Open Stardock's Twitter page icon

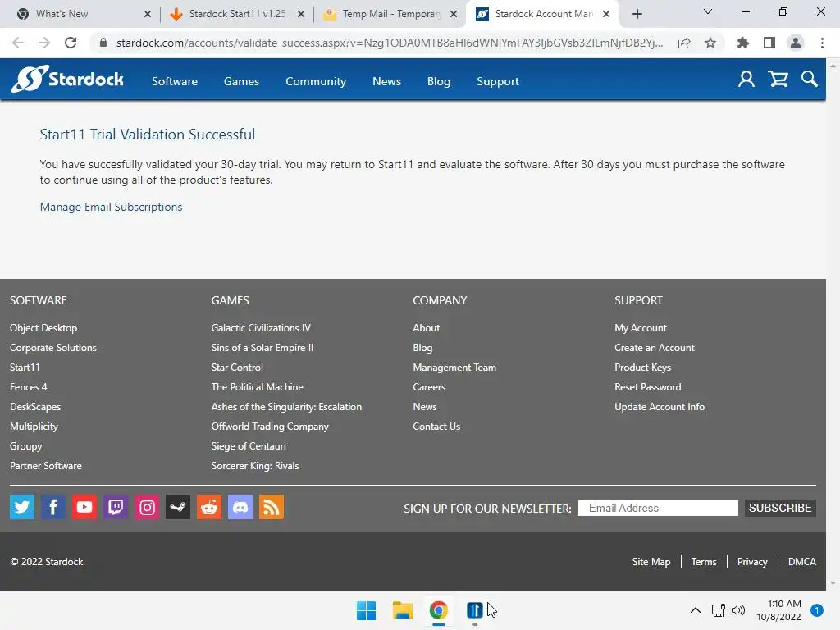[22, 507]
